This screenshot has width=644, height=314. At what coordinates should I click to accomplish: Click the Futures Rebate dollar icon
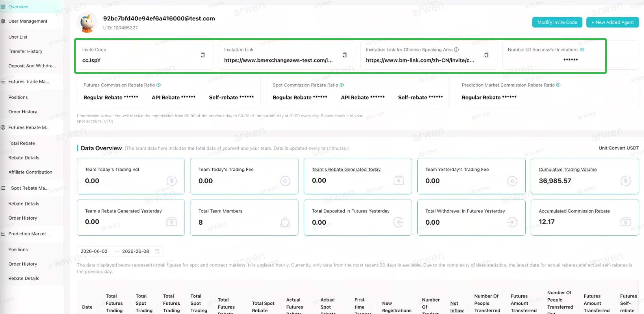click(x=3, y=127)
